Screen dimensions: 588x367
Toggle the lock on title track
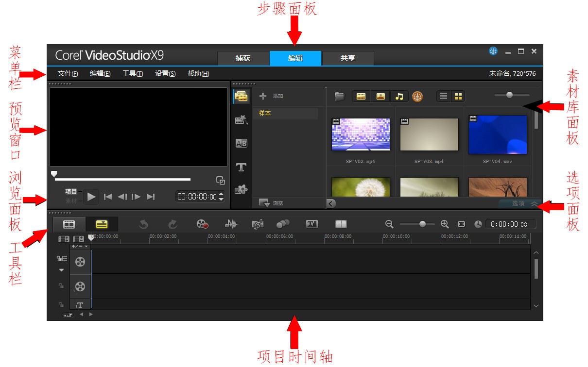pyautogui.click(x=61, y=304)
